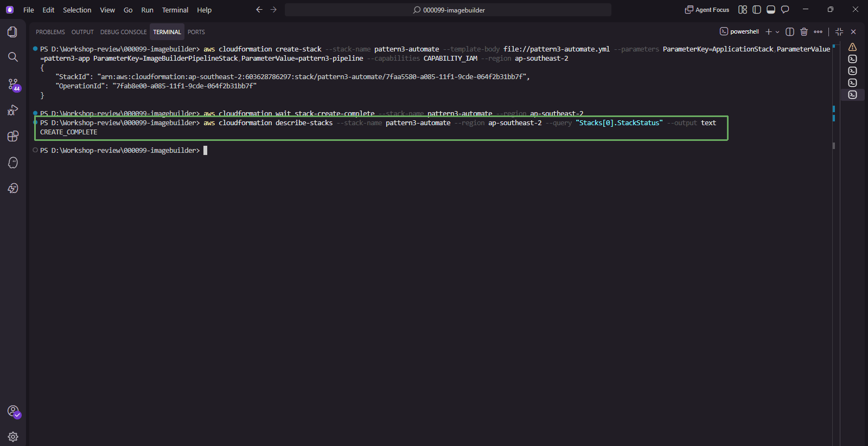Split the terminal
This screenshot has width=868, height=446.
click(790, 32)
